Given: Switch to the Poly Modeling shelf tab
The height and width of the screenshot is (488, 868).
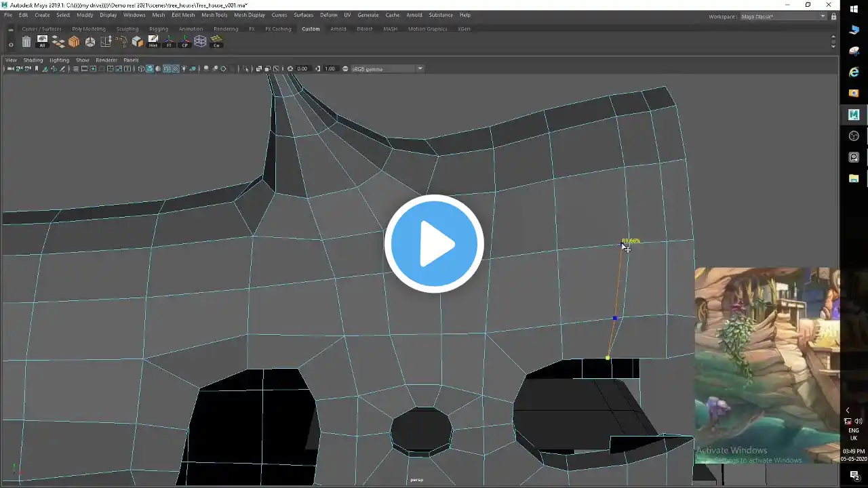Looking at the screenshot, I should [89, 29].
